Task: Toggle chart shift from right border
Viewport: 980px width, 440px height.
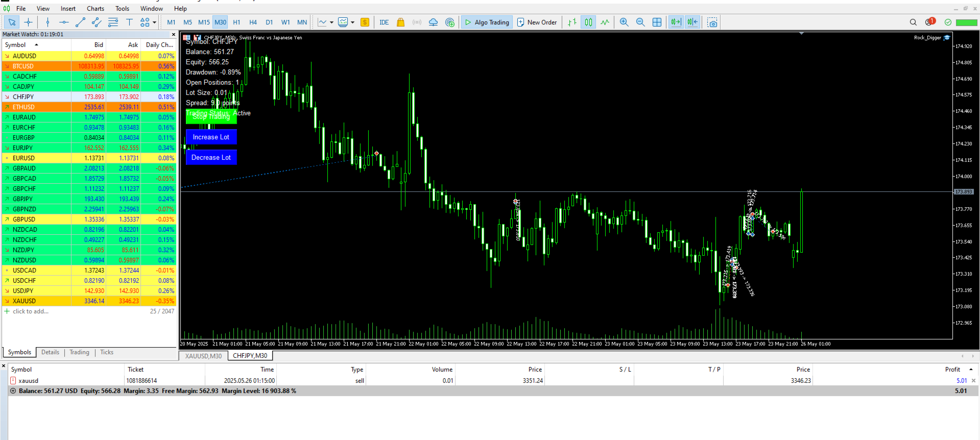Action: click(692, 22)
